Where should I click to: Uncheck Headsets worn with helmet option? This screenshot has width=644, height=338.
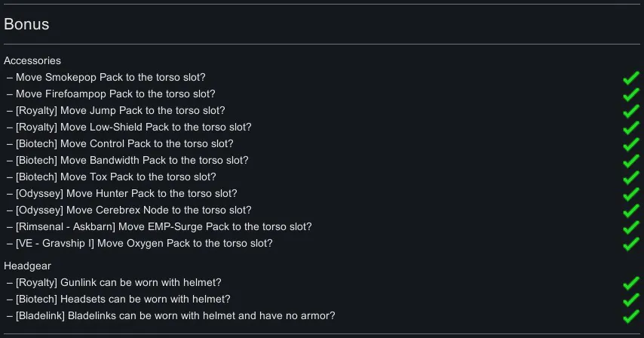click(630, 300)
